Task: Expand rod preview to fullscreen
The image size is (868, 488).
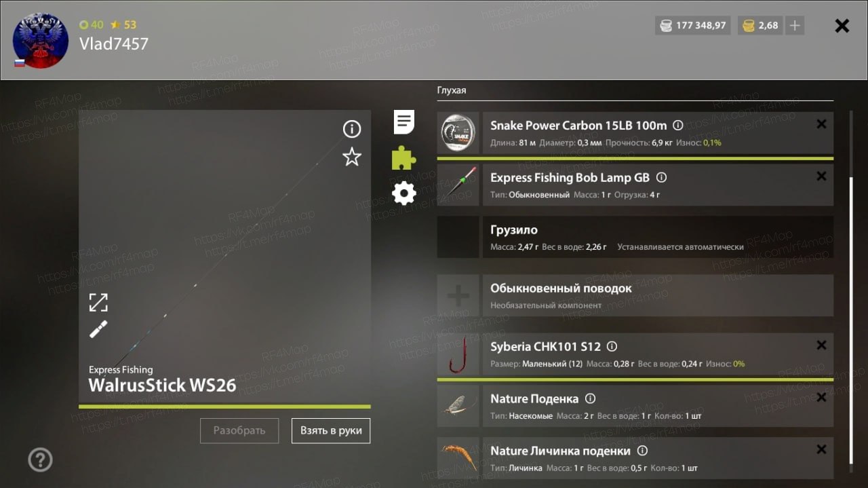Action: coord(98,302)
